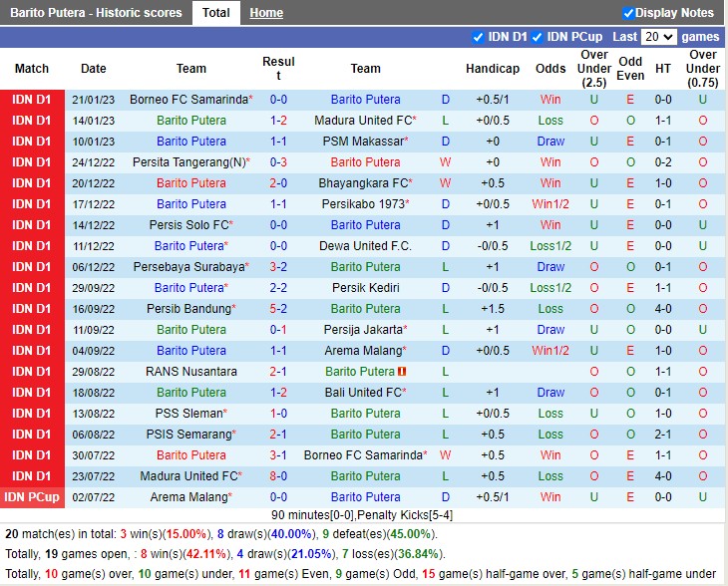Open the 5-2 Persib Bandung match score
728x586 pixels.
point(278,309)
